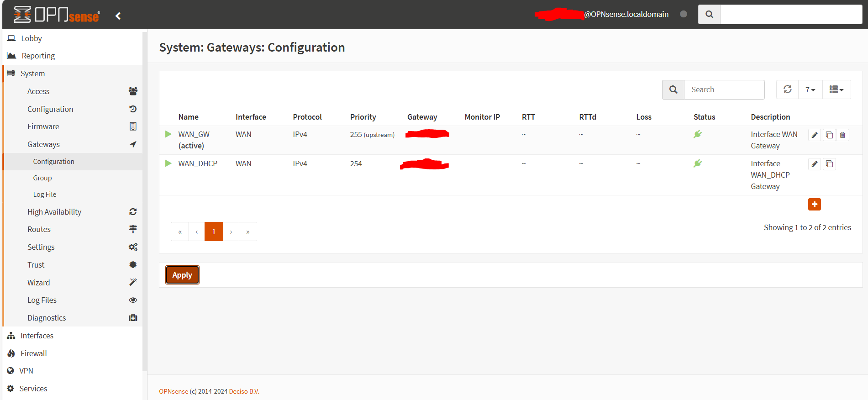Open the column selection dropdown
The width and height of the screenshot is (868, 400).
click(x=836, y=89)
